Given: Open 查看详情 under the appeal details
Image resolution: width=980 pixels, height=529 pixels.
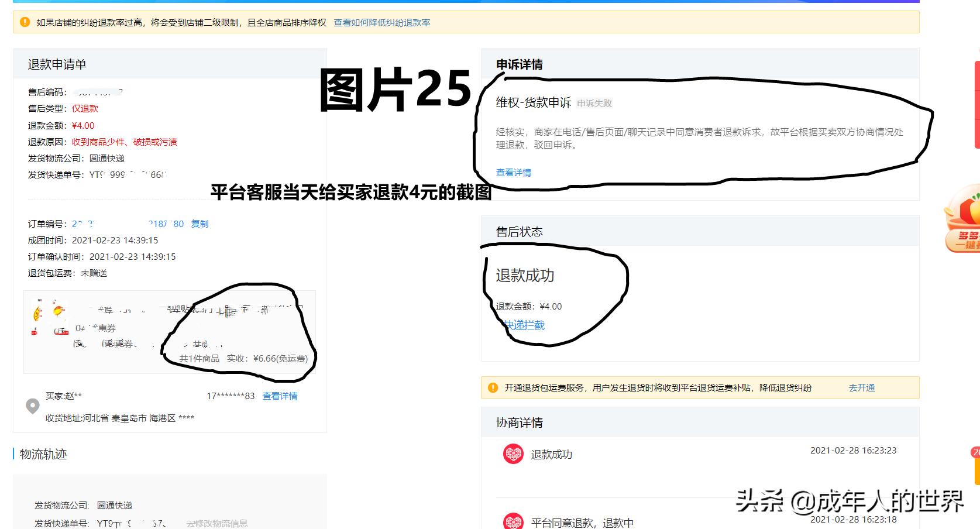Looking at the screenshot, I should 512,172.
